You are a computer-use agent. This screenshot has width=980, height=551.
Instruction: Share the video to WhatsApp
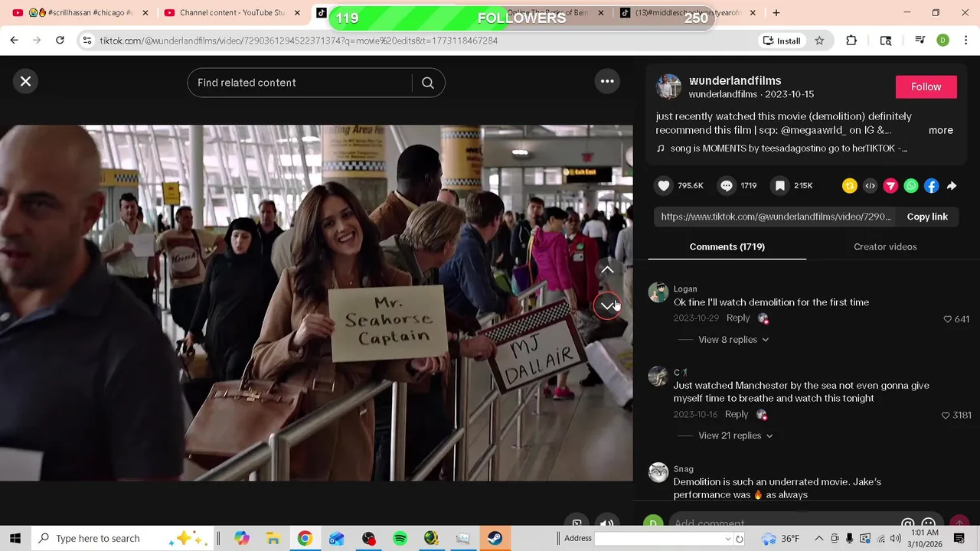911,185
